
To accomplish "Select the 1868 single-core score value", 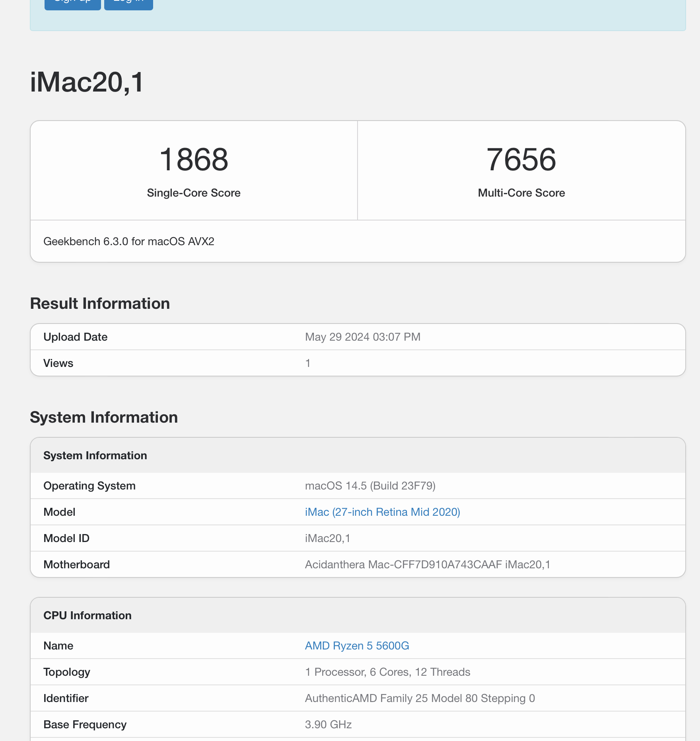I will [194, 159].
